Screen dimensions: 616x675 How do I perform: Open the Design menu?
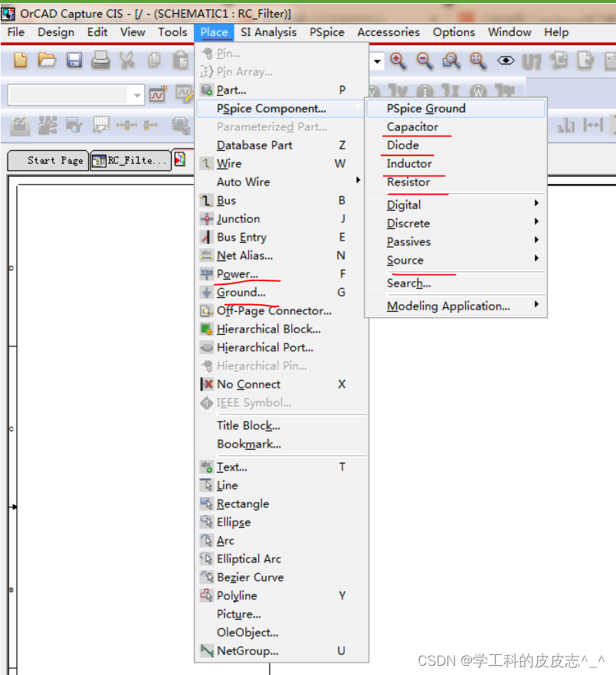(x=56, y=32)
